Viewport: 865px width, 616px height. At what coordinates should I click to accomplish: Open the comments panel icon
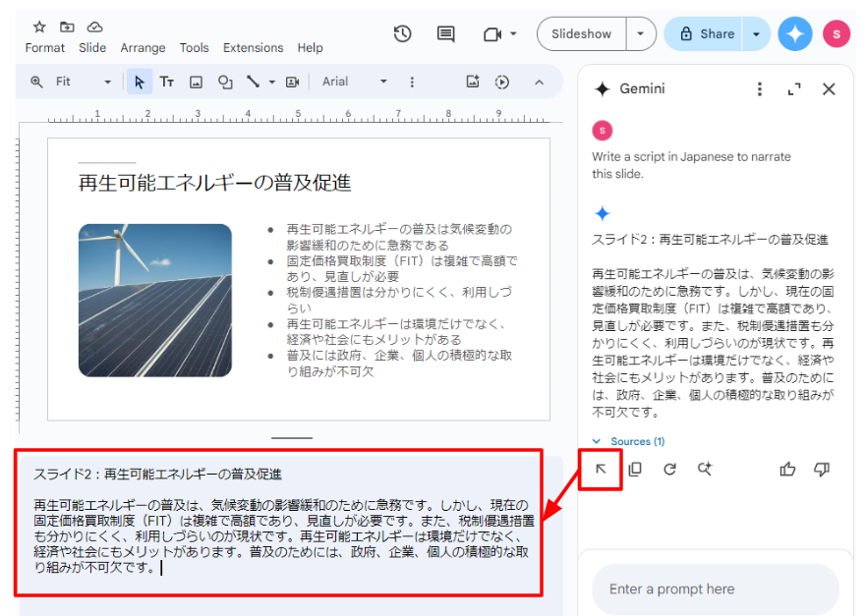[x=445, y=34]
